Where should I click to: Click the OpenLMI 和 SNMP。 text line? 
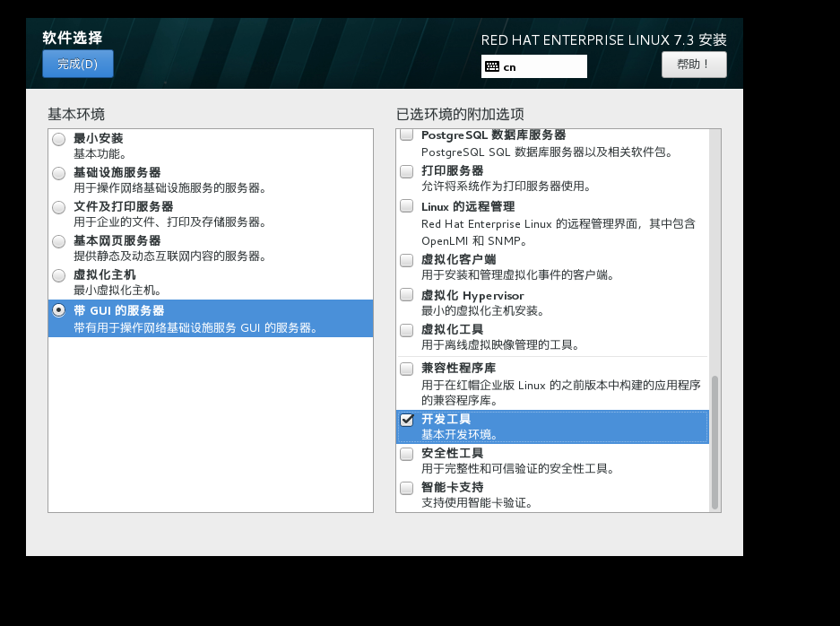[x=473, y=241]
